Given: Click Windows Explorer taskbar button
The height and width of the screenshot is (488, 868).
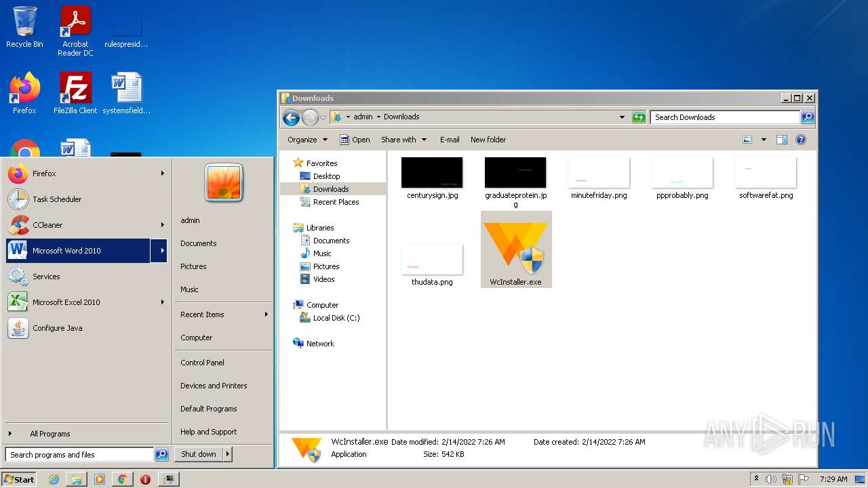Looking at the screenshot, I should coord(77,479).
